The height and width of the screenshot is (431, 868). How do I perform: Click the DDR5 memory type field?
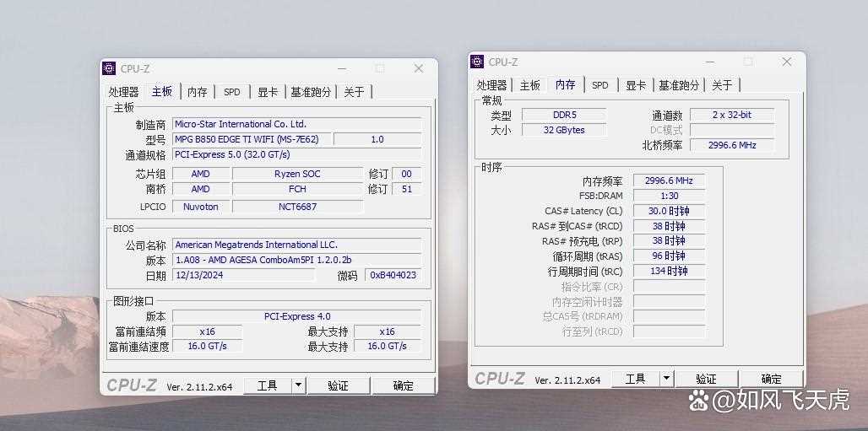[564, 115]
